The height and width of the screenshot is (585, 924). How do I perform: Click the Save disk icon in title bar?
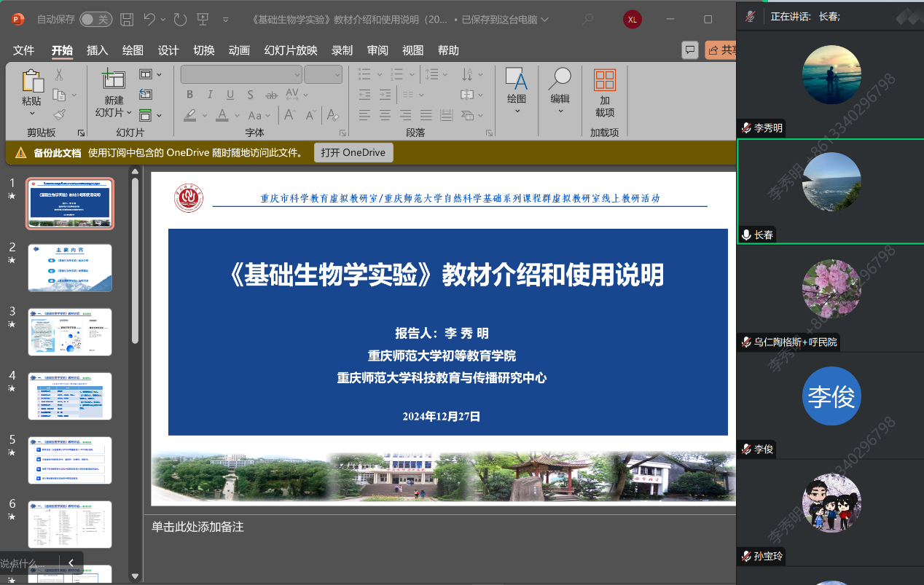[127, 20]
